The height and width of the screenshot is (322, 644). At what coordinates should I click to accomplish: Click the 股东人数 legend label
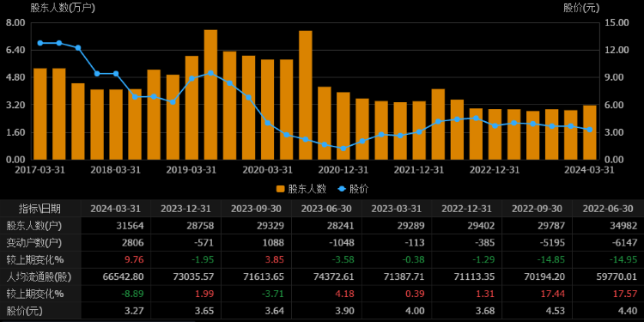307,189
